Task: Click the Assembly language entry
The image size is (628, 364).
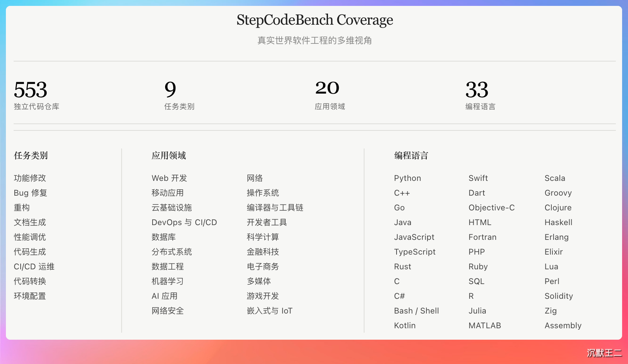Action: [x=563, y=325]
